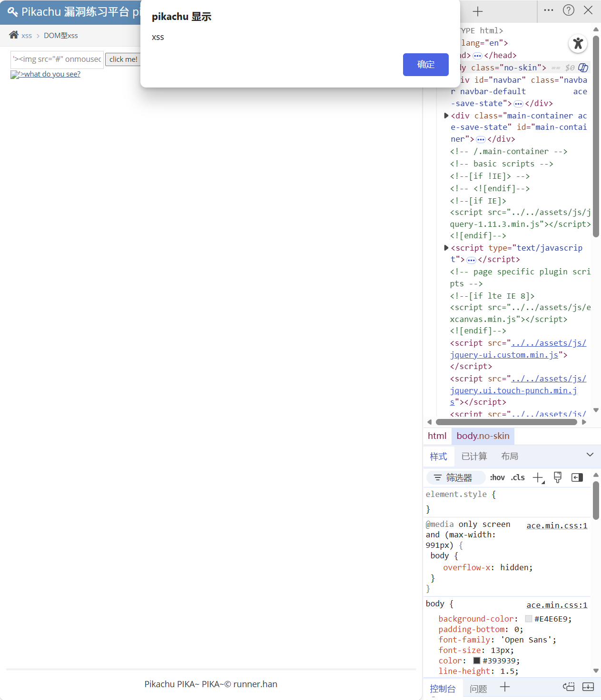
Task: Select body.no-skin breadcrumb item
Action: [x=483, y=436]
